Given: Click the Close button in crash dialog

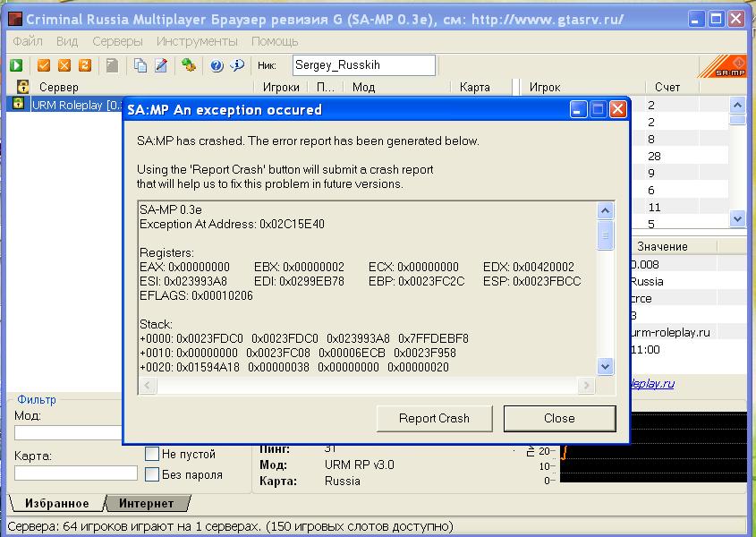Looking at the screenshot, I should (559, 418).
